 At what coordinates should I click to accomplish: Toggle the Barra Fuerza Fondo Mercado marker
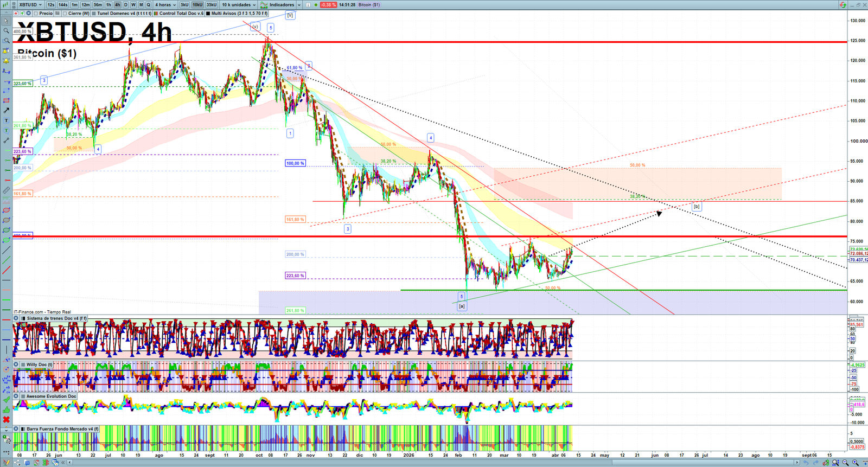coord(23,429)
